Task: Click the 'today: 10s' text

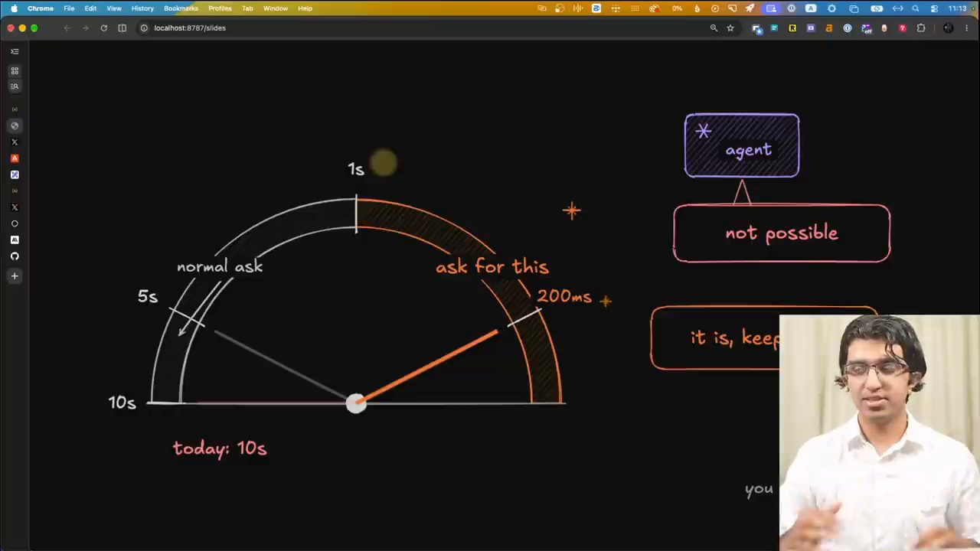Action: click(220, 448)
